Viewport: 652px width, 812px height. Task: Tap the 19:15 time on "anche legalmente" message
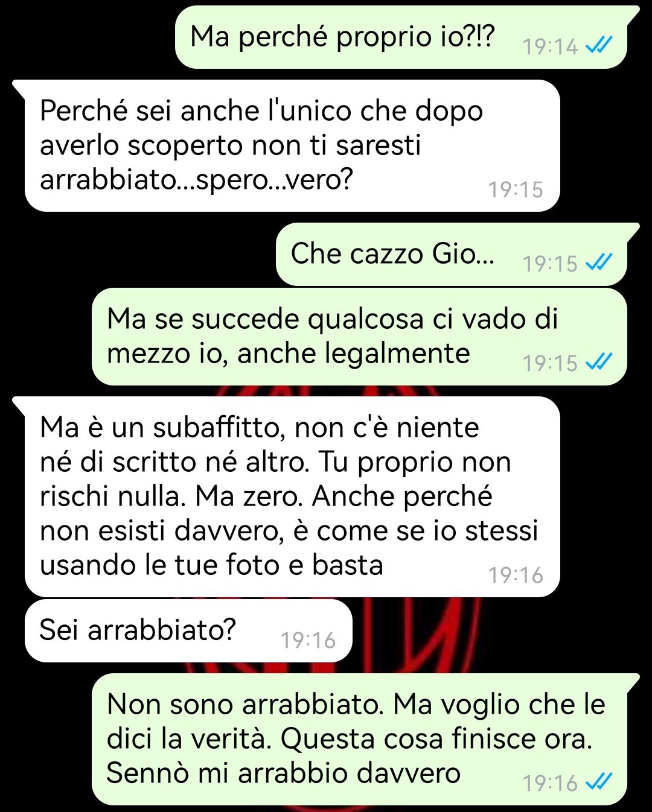click(550, 363)
